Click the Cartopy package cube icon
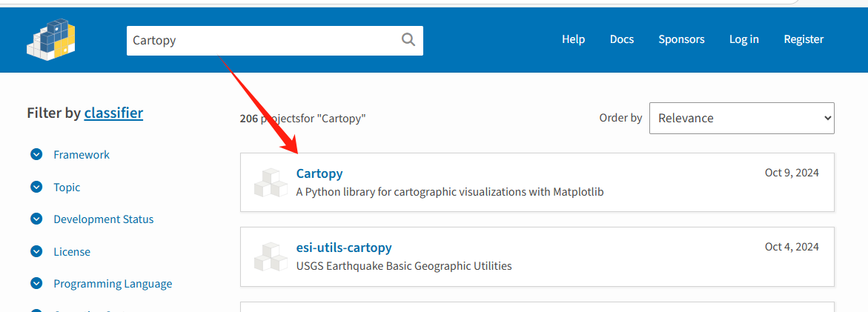 (x=271, y=182)
